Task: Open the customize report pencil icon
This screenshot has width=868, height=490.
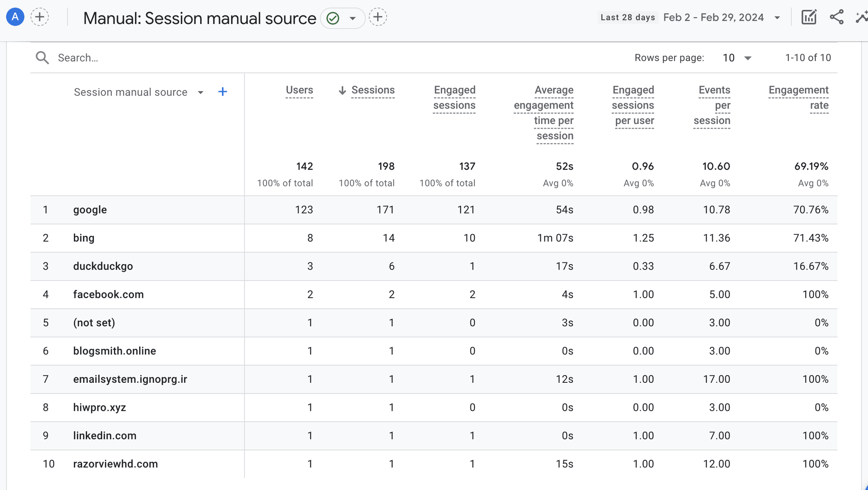Action: [809, 17]
